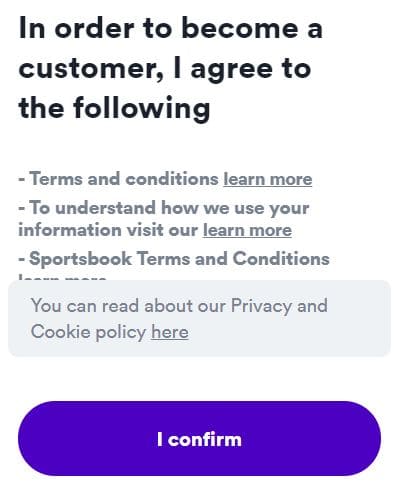Click the 'the following' heading line
The width and height of the screenshot is (396, 483).
[x=114, y=108]
